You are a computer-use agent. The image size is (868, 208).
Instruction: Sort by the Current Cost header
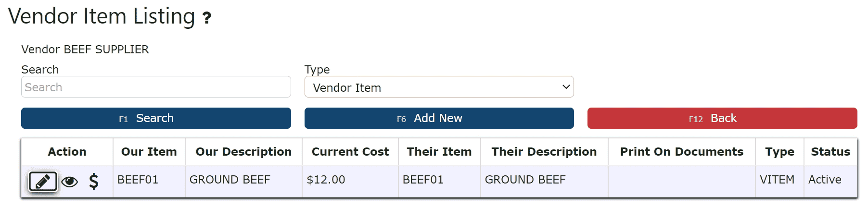[x=350, y=152]
